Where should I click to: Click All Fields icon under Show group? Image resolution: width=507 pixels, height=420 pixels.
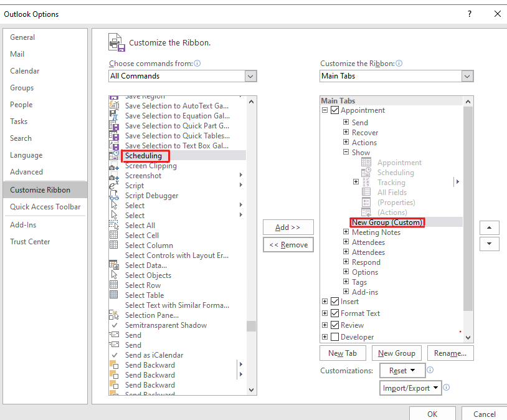366,192
